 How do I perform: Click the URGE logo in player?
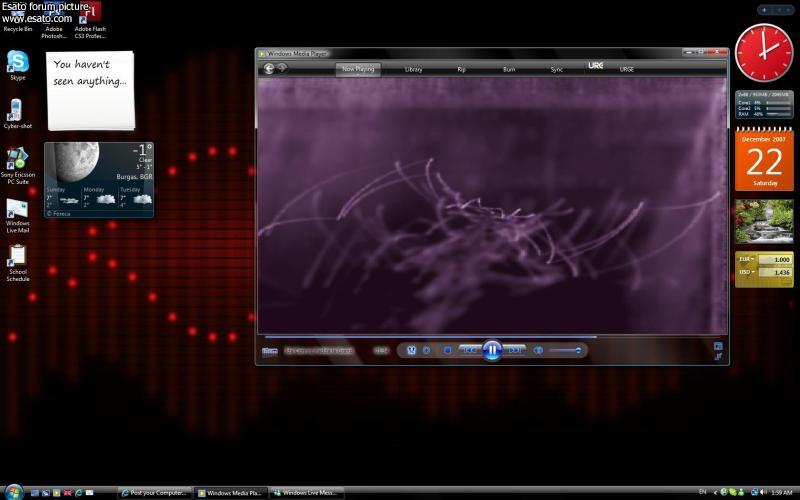coord(595,65)
